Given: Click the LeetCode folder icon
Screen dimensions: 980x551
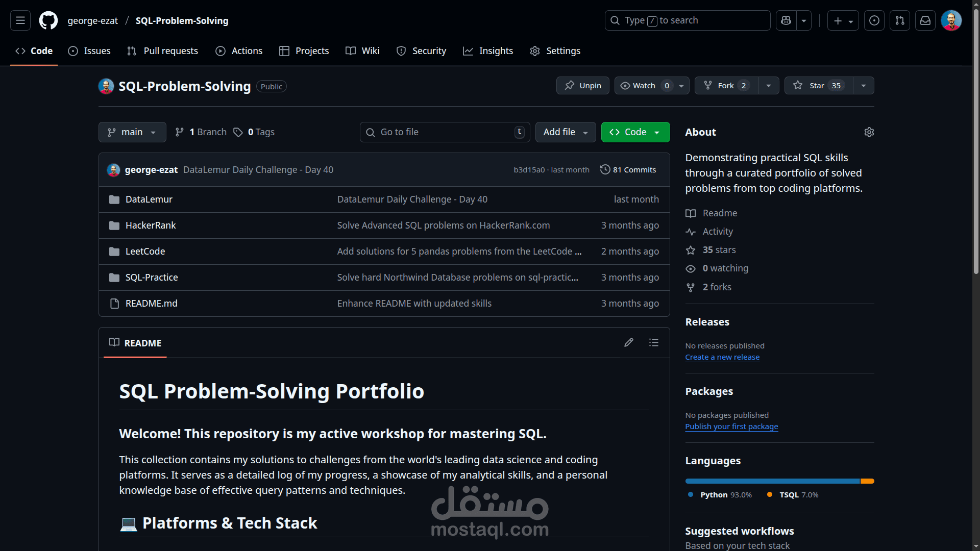Looking at the screenshot, I should coord(114,252).
